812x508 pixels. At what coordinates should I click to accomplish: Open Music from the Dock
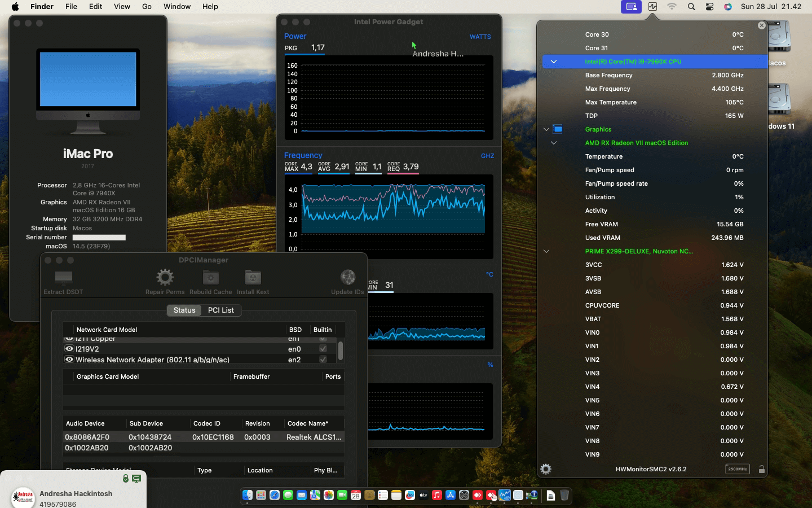coord(437,495)
